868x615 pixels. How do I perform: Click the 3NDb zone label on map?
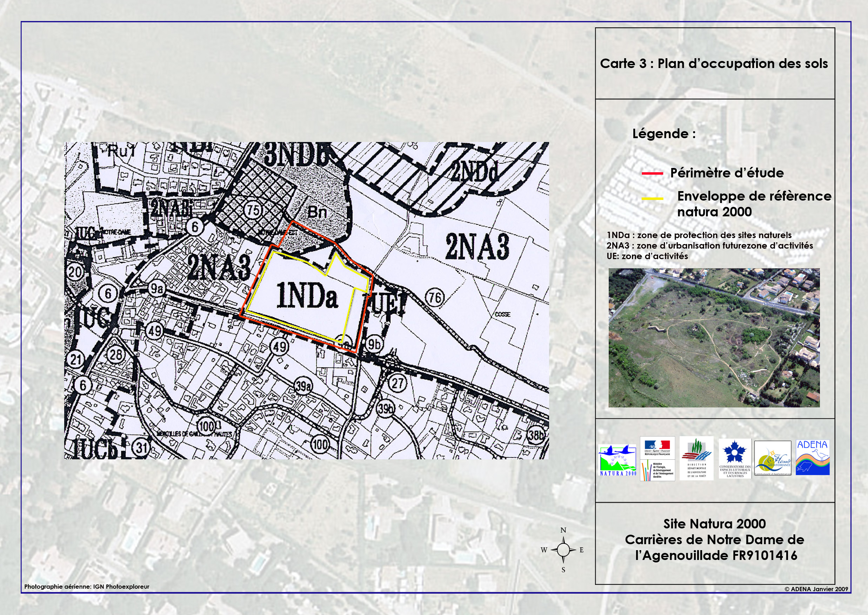coord(296,155)
